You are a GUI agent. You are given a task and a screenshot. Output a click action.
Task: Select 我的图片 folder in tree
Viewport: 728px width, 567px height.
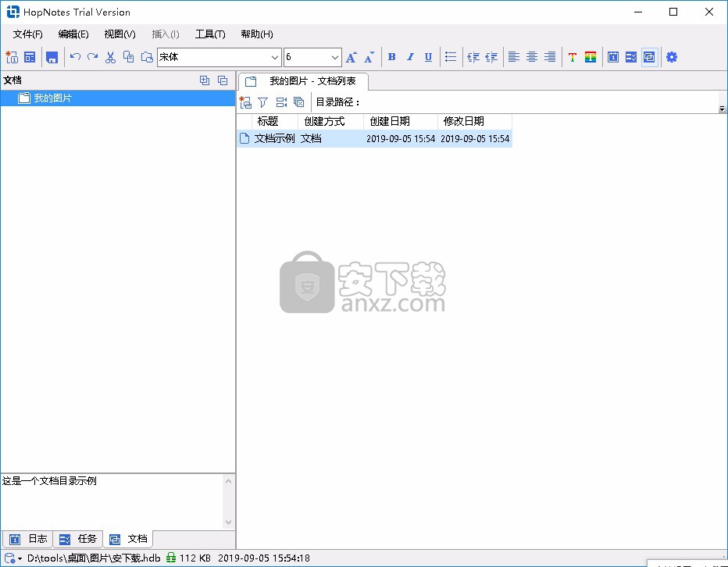(x=118, y=98)
